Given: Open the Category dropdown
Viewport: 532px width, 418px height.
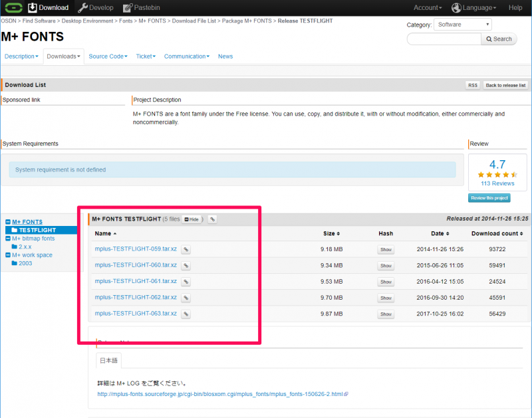Looking at the screenshot, I should 462,25.
